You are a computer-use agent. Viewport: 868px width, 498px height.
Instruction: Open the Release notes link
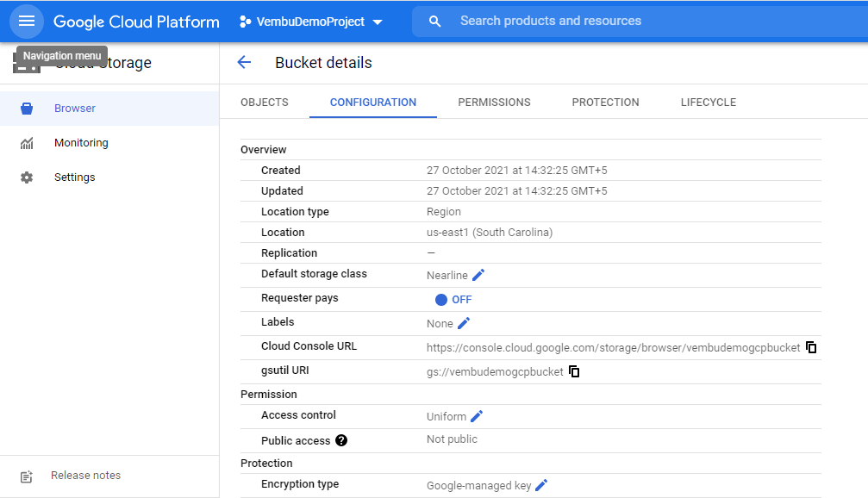86,476
